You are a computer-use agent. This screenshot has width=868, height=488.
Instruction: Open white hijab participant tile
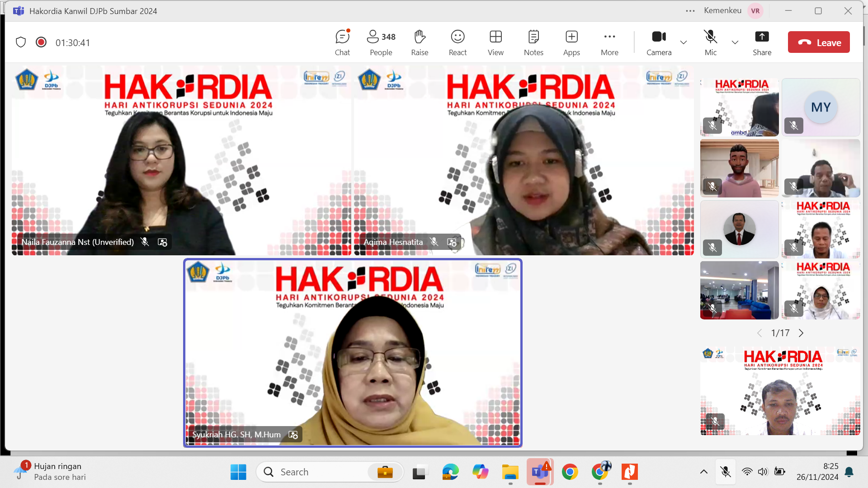(x=821, y=290)
